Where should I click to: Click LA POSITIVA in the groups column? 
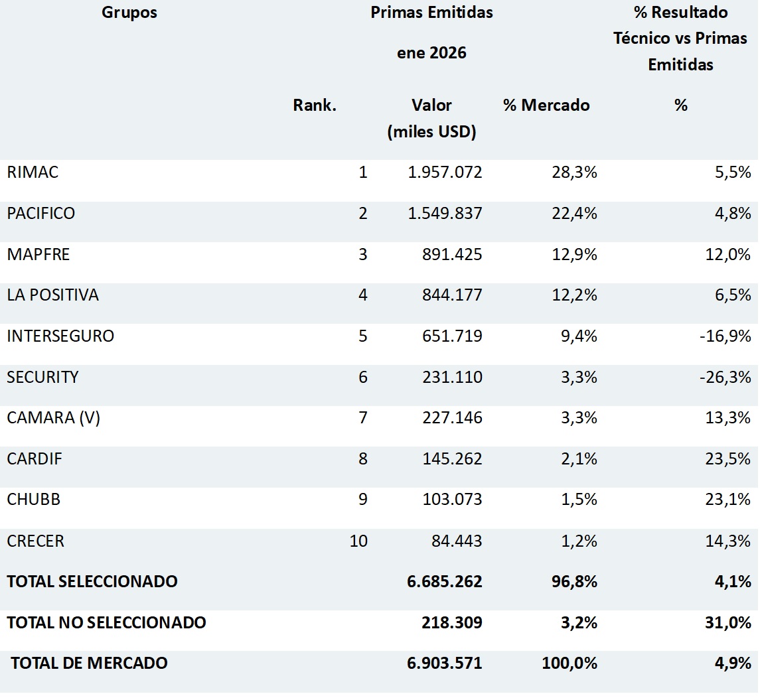point(52,295)
